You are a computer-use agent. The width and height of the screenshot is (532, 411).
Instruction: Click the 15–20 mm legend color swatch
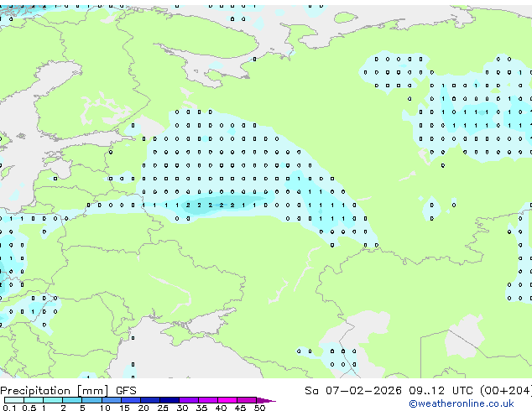[x=131, y=400]
